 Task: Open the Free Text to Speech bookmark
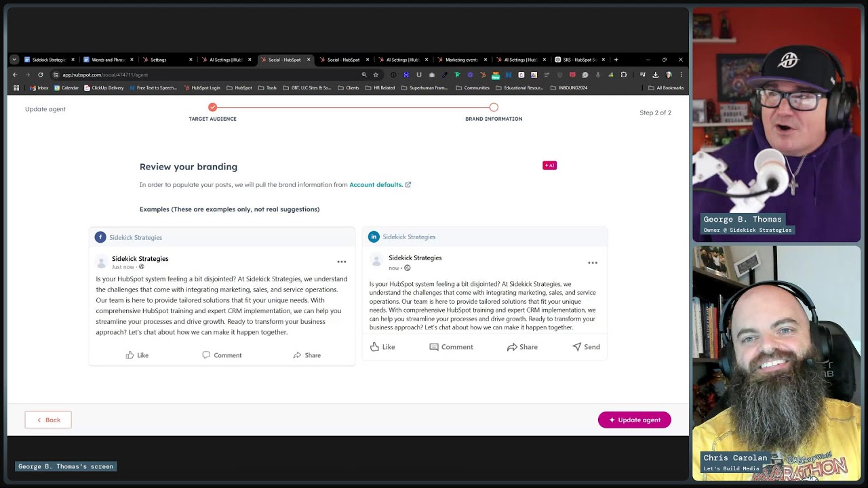153,87
